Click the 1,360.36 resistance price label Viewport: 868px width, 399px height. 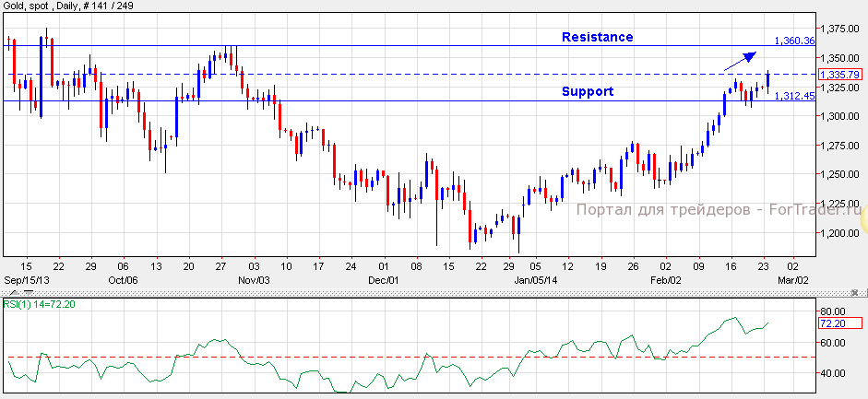pos(794,41)
